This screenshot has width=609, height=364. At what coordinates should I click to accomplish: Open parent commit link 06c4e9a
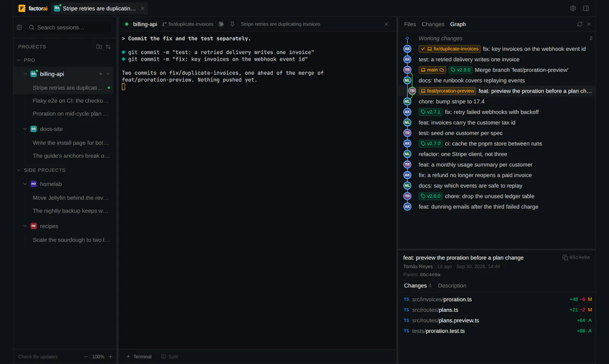click(x=430, y=275)
